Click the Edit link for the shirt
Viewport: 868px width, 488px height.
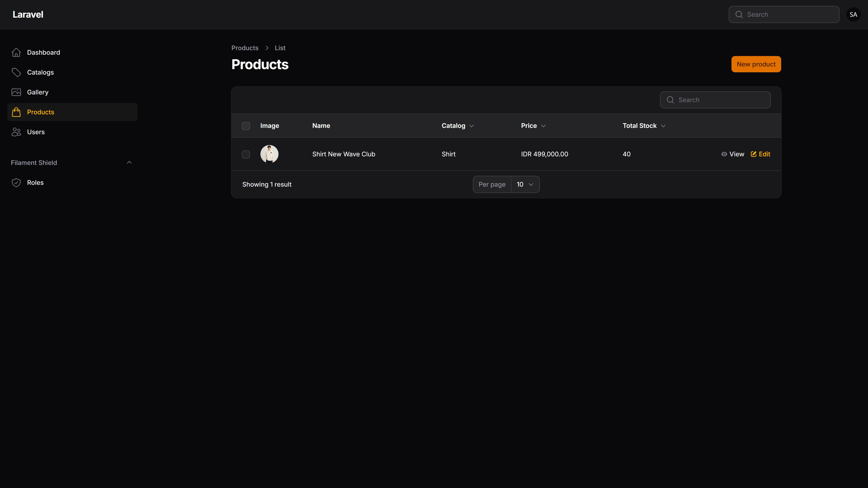click(x=760, y=154)
